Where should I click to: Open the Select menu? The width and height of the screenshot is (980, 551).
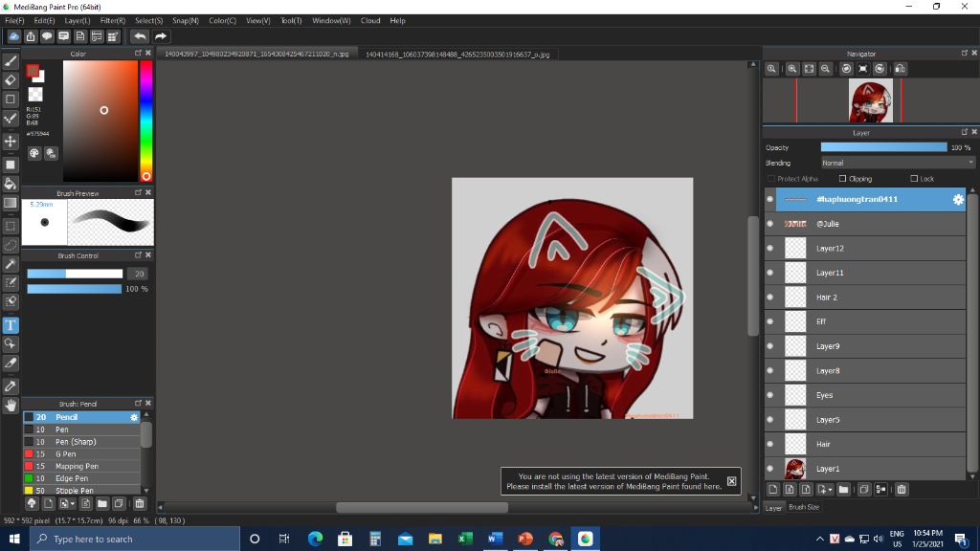[148, 21]
